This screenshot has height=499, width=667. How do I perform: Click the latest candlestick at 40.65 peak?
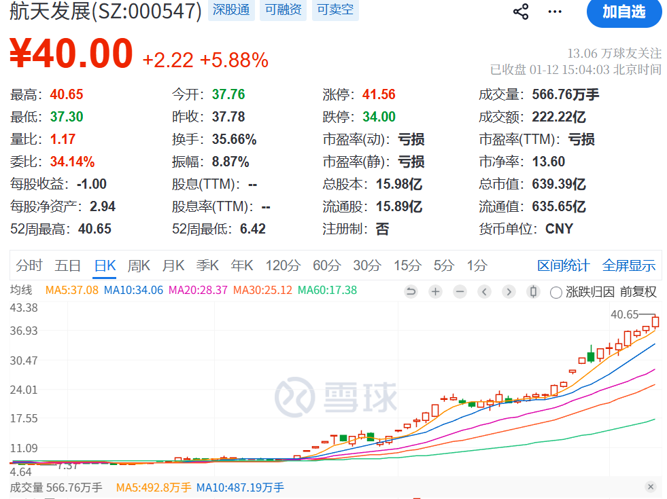pyautogui.click(x=656, y=323)
